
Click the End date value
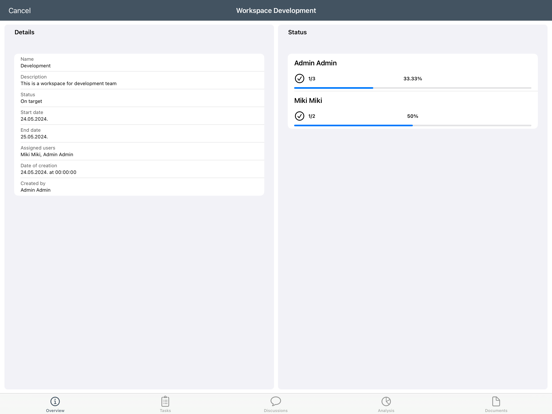[34, 137]
